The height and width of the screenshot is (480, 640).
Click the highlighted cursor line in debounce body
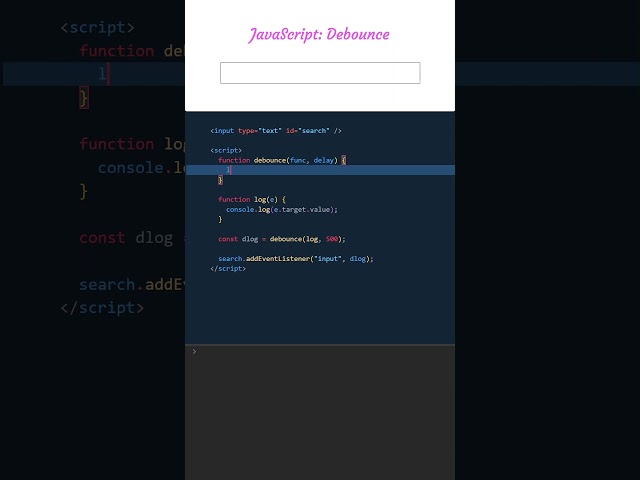pos(320,170)
